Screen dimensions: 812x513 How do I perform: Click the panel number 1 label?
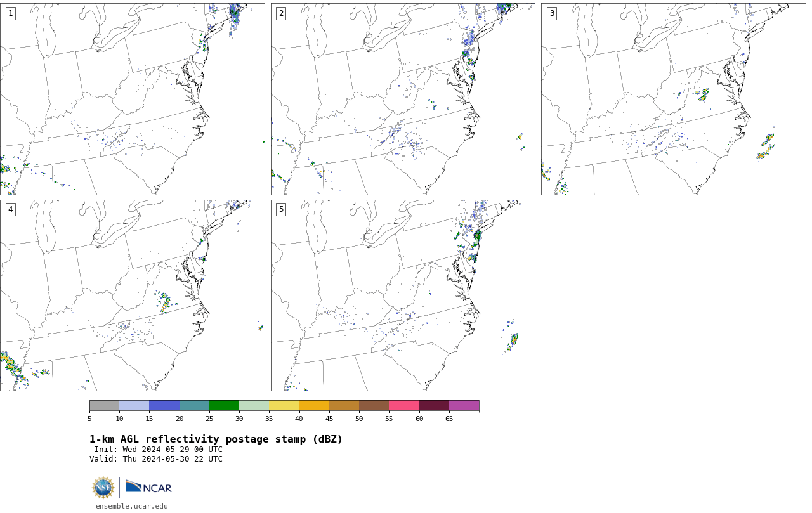10,13
